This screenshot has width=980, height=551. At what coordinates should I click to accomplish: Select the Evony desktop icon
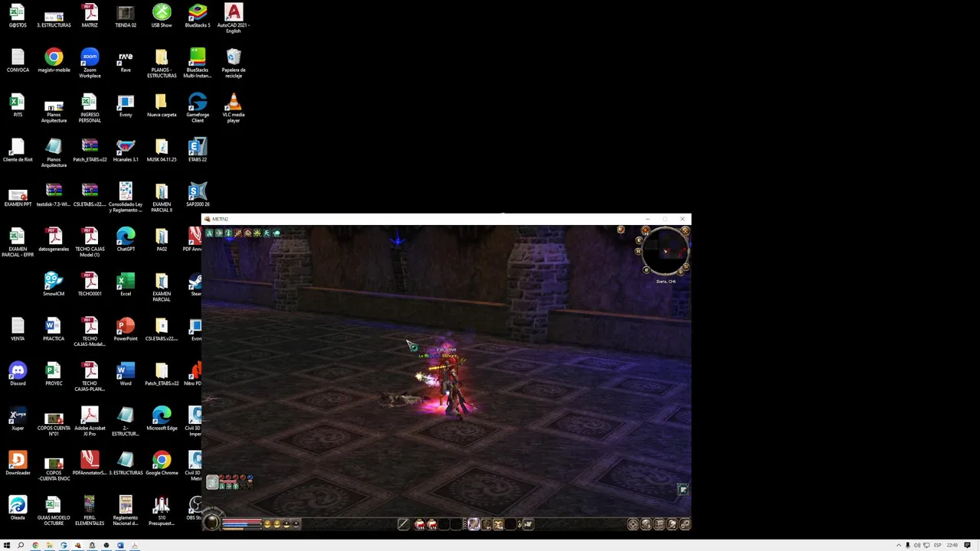[126, 106]
